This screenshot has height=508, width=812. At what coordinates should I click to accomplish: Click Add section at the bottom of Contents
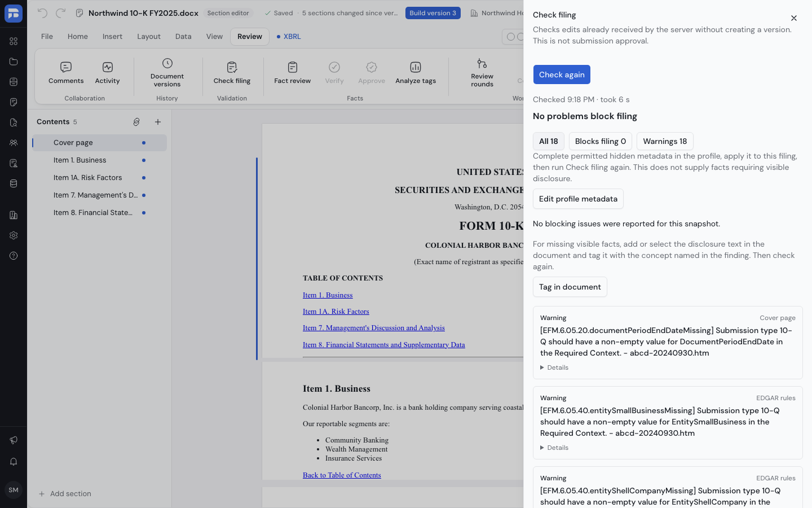65,494
